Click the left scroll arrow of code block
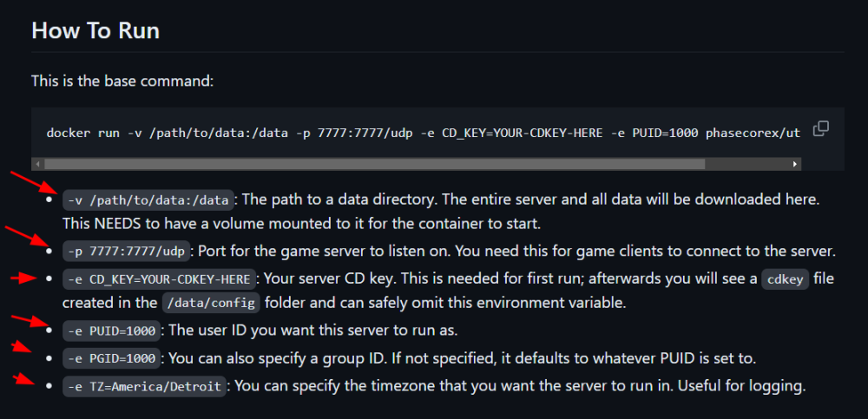The height and width of the screenshot is (419, 868). tap(37, 164)
